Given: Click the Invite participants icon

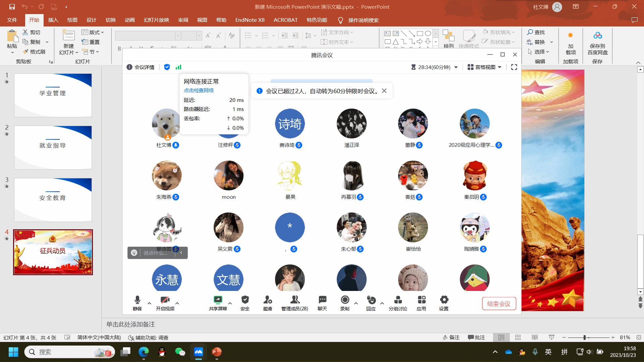Looking at the screenshot, I should tap(267, 300).
